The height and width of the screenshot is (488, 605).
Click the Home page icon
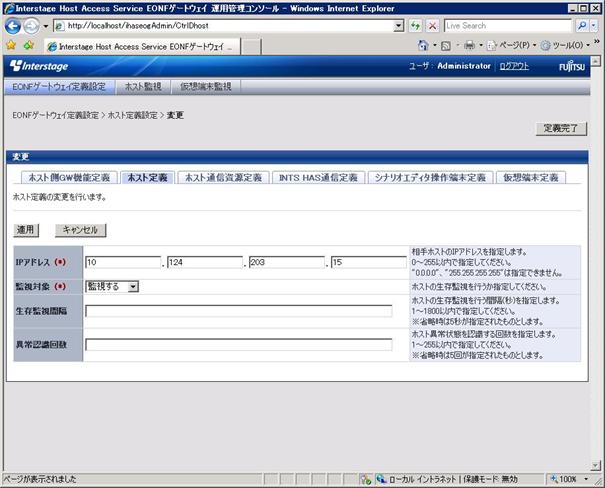pos(423,46)
